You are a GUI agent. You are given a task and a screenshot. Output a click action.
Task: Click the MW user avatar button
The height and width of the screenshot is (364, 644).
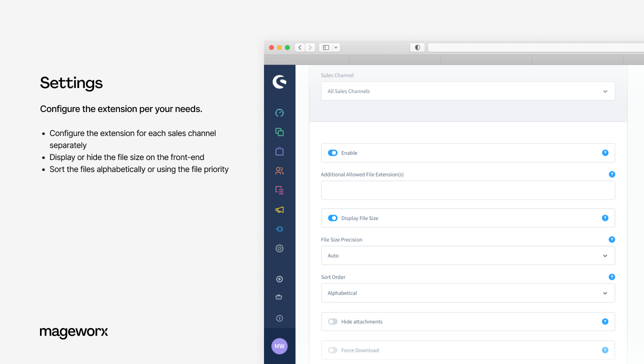click(x=279, y=346)
